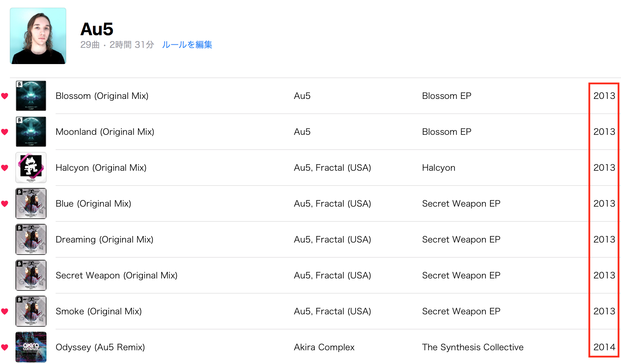The image size is (621, 364).
Task: Click the Blue (Original Mix) cover art
Action: (31, 203)
